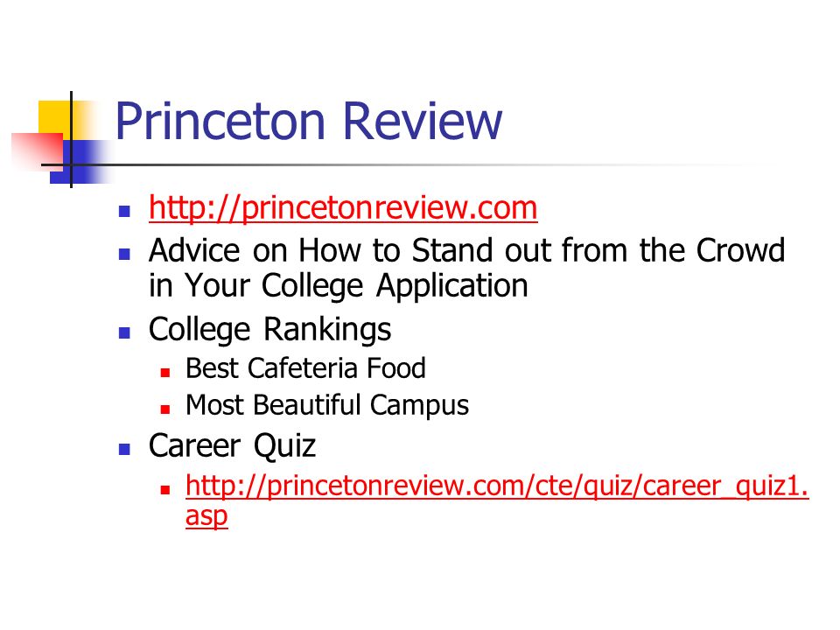This screenshot has width=840, height=630.
Task: Click red bullet marker beside Most Beautiful Campus
Action: 165,409
